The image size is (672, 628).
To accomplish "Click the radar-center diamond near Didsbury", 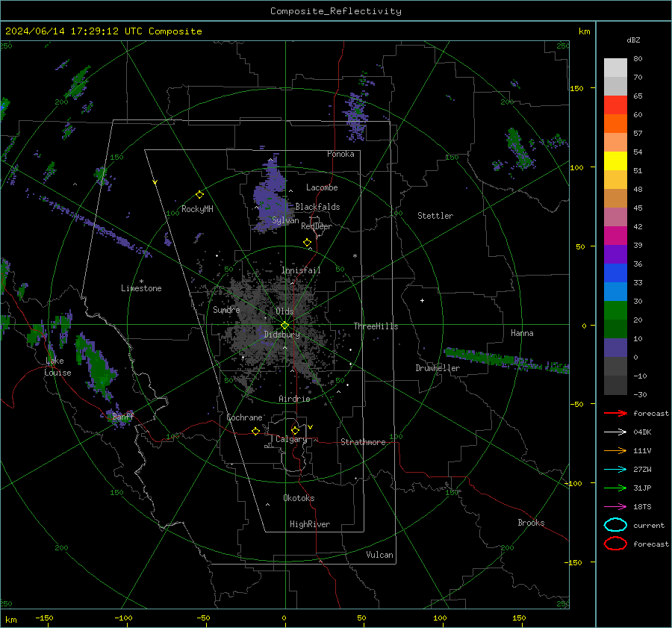I will [284, 326].
